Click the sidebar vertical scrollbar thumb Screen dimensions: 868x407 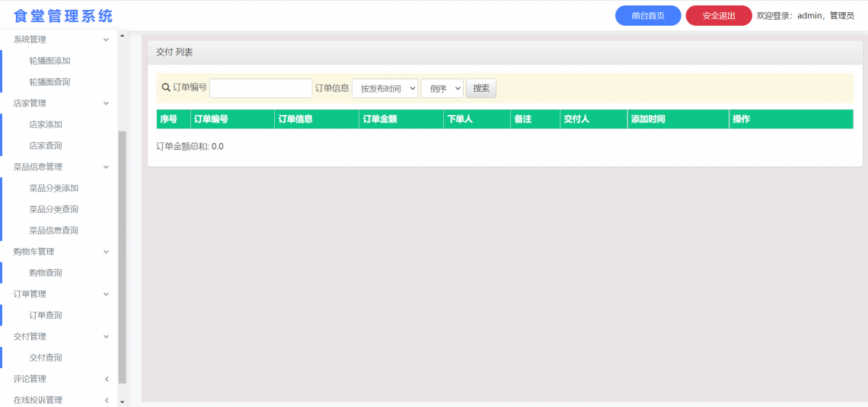(123, 257)
